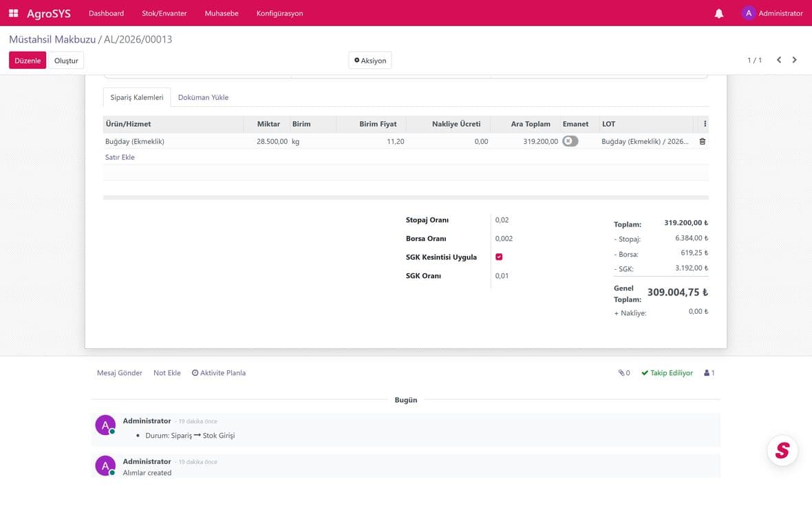812x508 pixels.
Task: Toggle the Emanet switch for Buğday line
Action: click(x=570, y=141)
